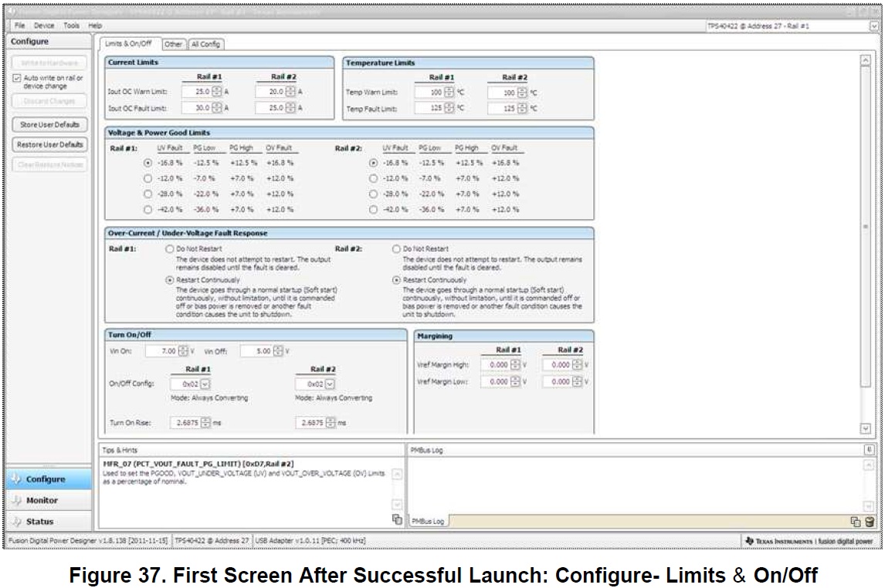Click the Store User Defaults button
The image size is (885, 588).
coord(49,124)
